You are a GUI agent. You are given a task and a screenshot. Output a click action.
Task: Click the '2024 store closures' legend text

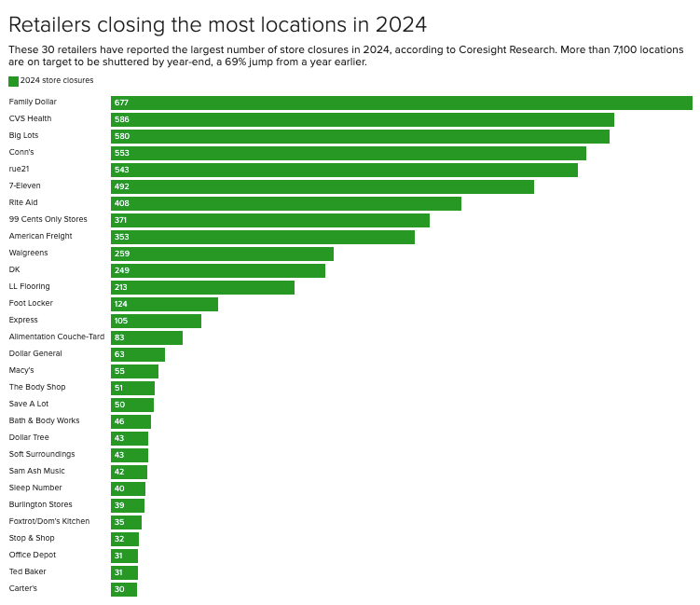tap(57, 80)
